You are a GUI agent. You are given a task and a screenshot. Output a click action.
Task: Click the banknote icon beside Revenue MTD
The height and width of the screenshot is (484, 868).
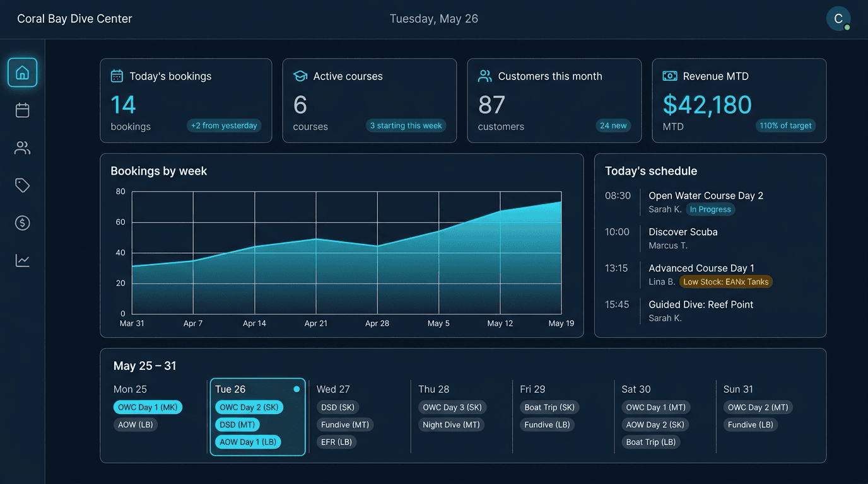point(669,76)
